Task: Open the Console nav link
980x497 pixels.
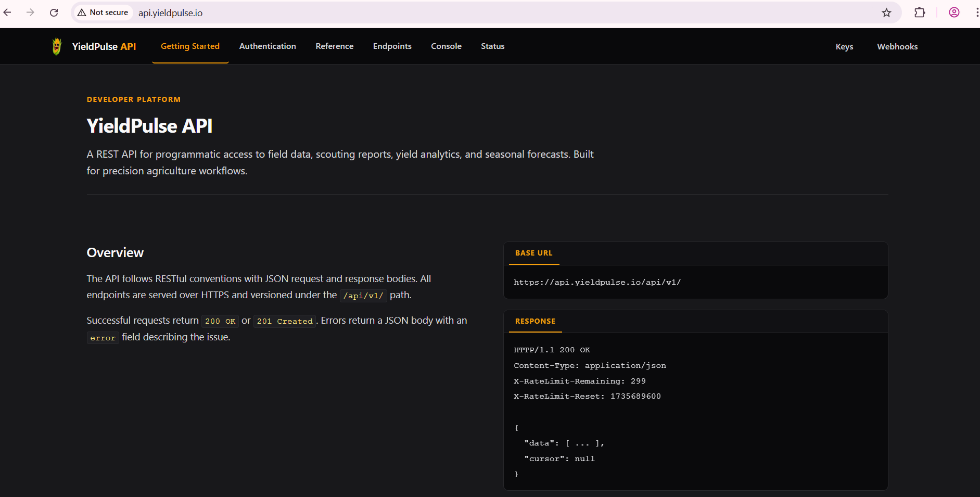Action: (446, 46)
